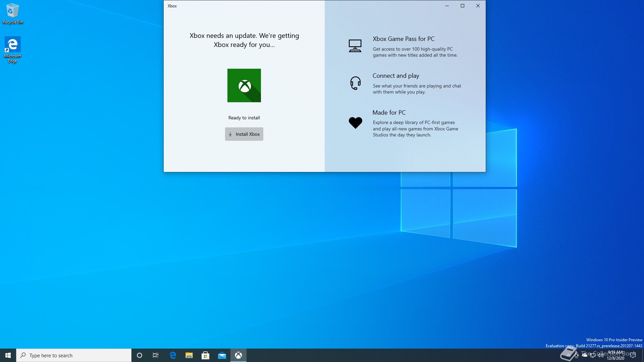Viewport: 644px width, 362px height.
Task: Click the Game Pass "Get access to over 100" description
Action: 415,52
